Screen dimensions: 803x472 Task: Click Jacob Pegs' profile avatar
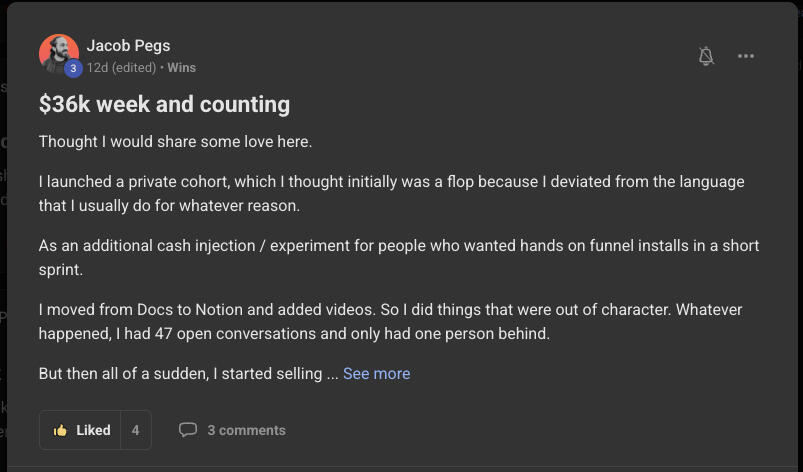[x=58, y=54]
